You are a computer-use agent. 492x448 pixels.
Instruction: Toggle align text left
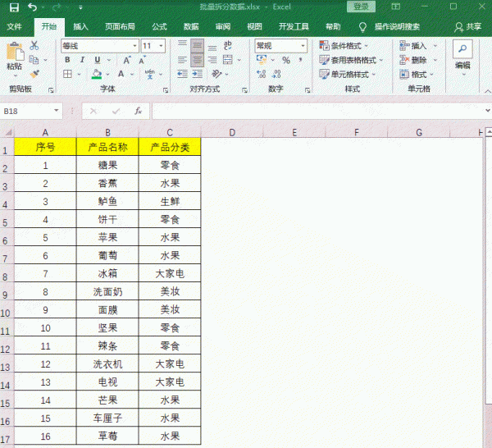pos(182,60)
